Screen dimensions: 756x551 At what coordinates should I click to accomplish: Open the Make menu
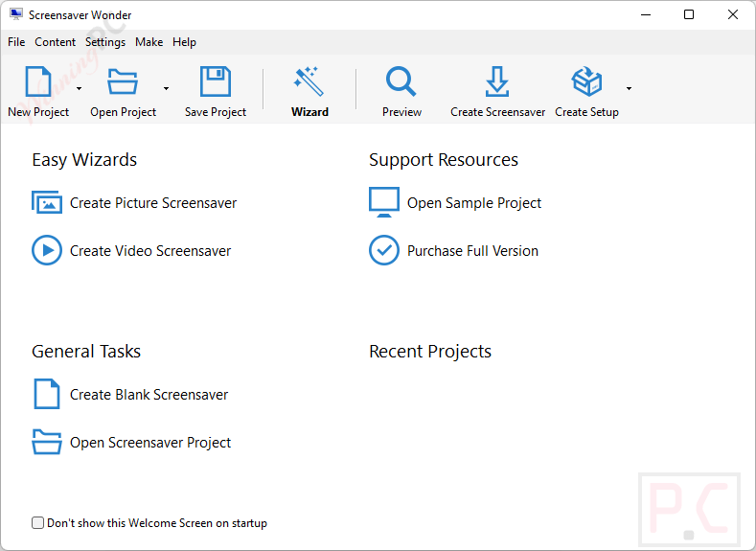click(149, 42)
